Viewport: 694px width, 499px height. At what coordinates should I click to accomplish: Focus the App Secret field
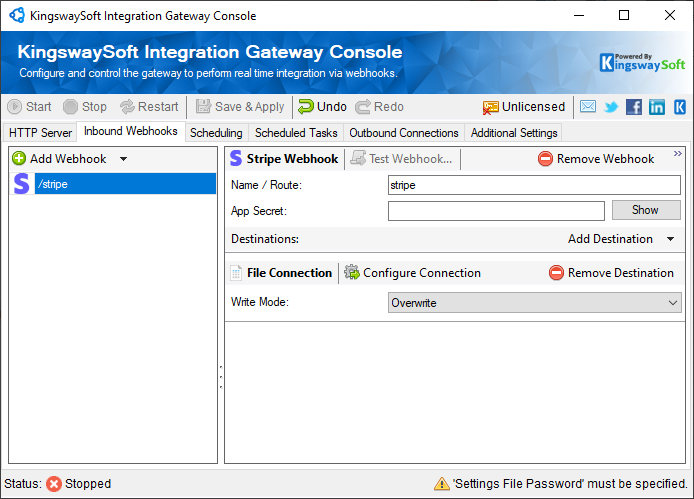click(x=496, y=211)
